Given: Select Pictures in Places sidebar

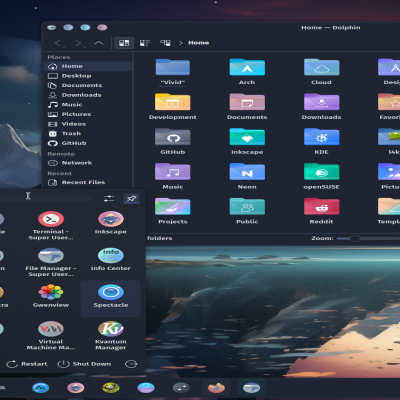Looking at the screenshot, I should (x=88, y=114).
